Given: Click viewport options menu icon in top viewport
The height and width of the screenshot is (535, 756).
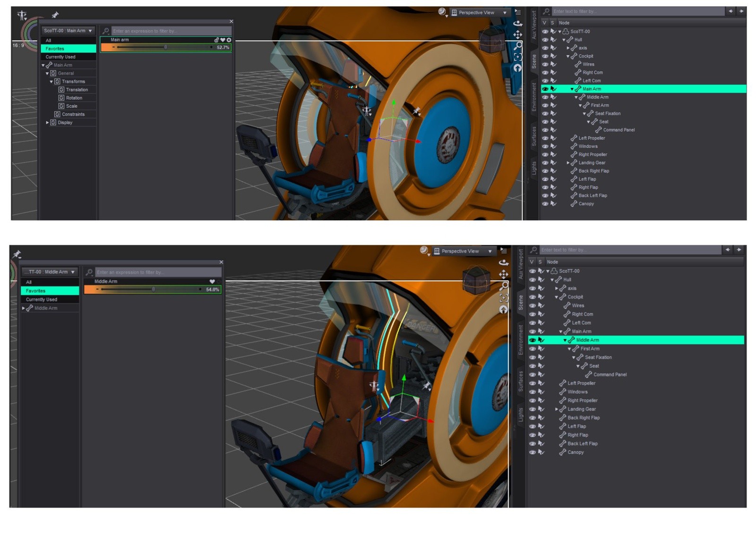Looking at the screenshot, I should click(x=518, y=12).
